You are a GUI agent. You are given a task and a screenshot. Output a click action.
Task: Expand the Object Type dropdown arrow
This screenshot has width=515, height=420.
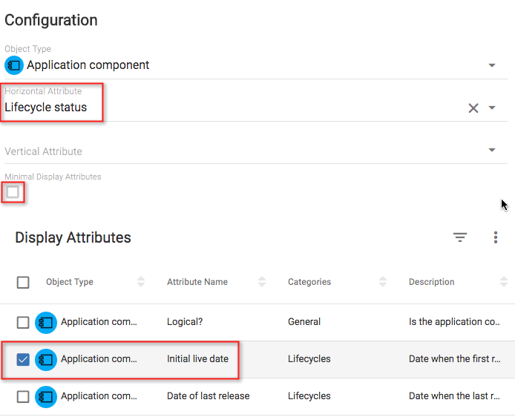[x=492, y=65]
